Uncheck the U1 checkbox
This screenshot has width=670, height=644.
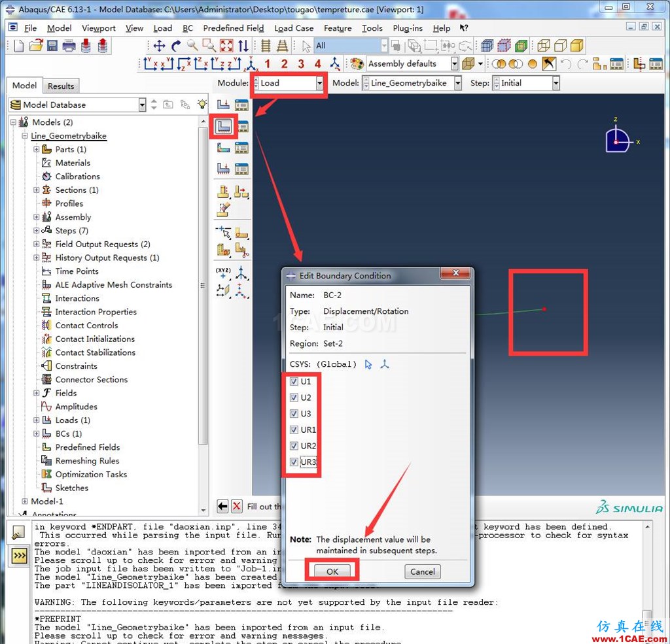pyautogui.click(x=294, y=381)
